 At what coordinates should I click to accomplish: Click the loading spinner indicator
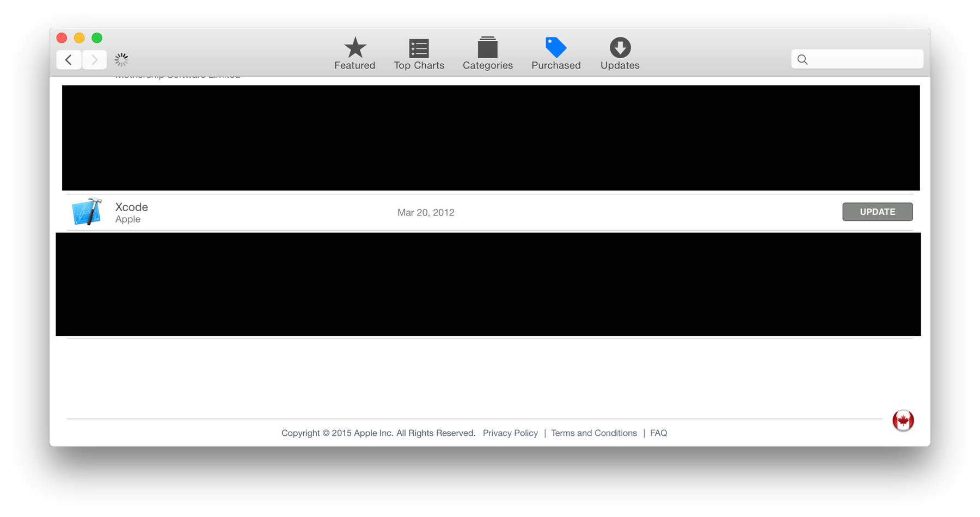(x=121, y=59)
